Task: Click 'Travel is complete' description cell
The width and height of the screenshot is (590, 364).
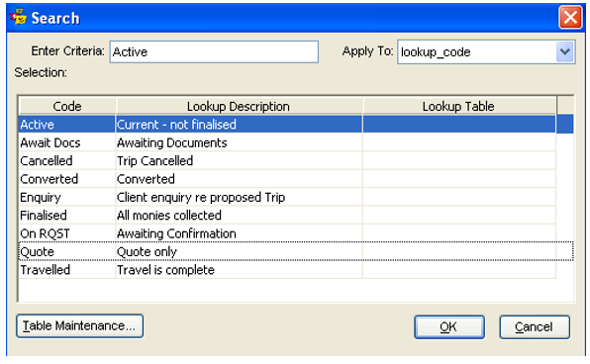Action: (x=239, y=270)
